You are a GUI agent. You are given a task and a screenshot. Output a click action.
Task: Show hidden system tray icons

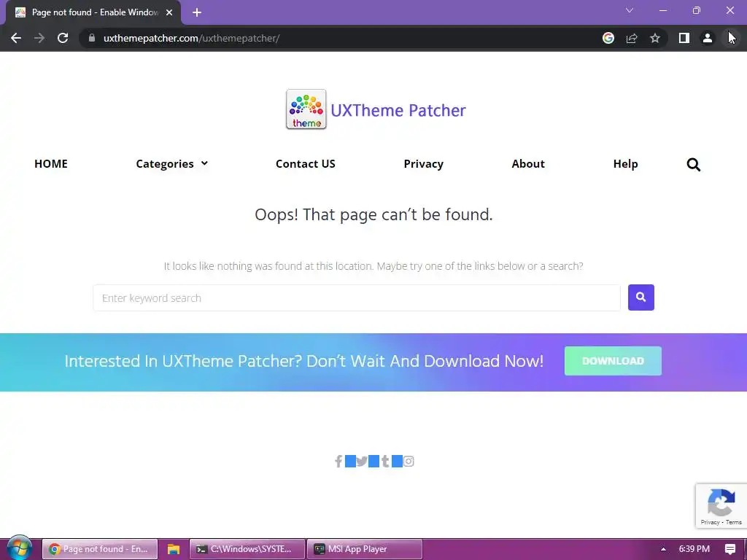tap(663, 549)
